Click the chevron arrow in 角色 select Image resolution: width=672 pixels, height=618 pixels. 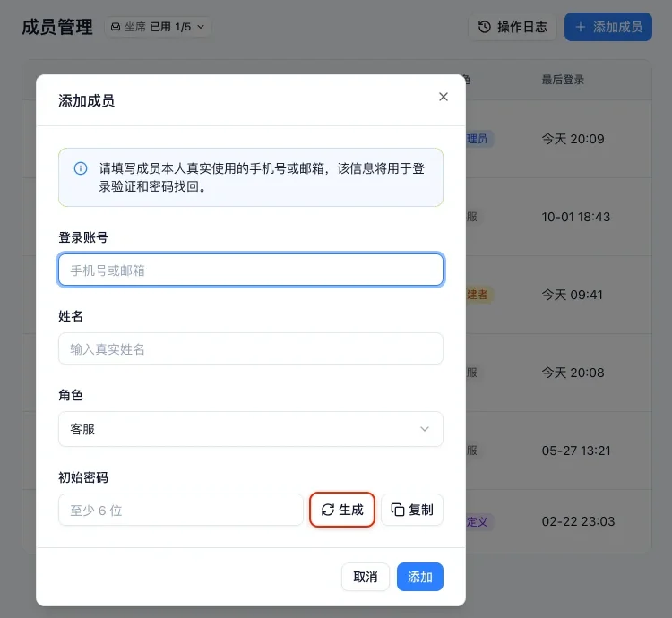425,429
